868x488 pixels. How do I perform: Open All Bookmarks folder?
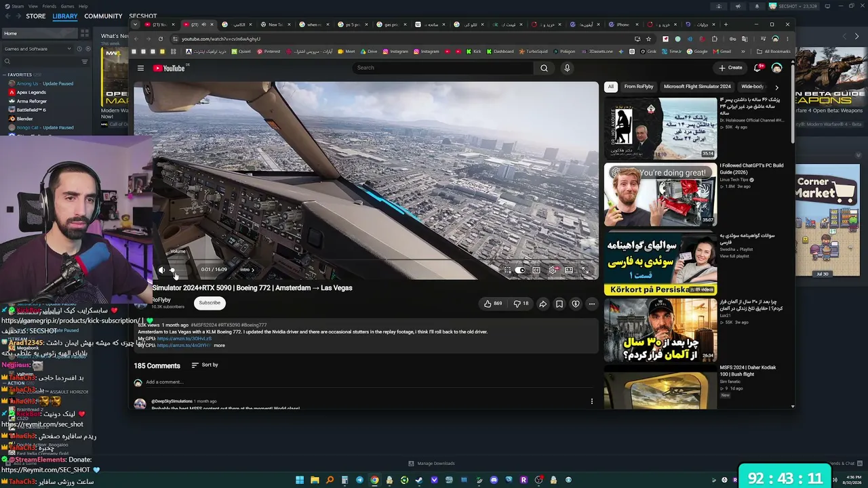pyautogui.click(x=773, y=52)
